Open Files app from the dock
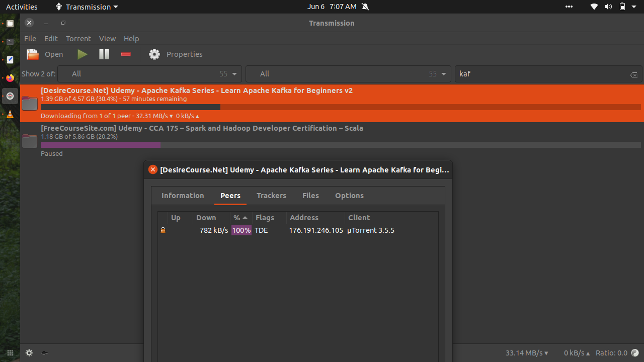The width and height of the screenshot is (644, 362). 10,23
